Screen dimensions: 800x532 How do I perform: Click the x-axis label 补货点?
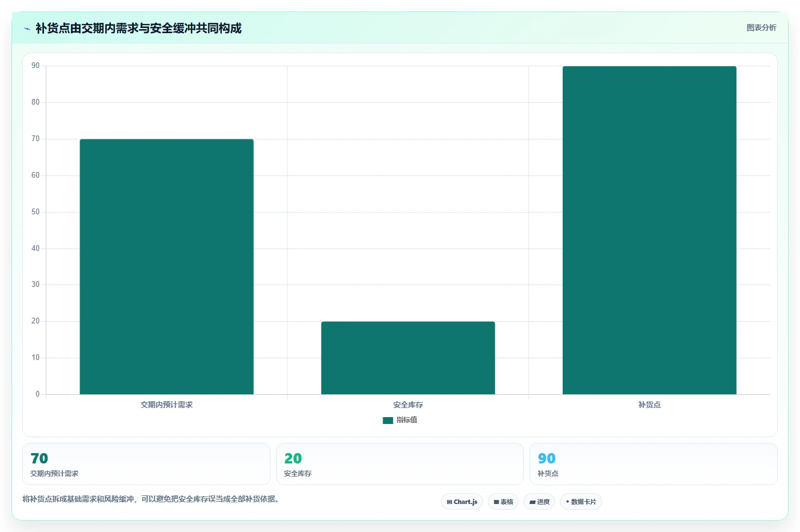tap(649, 405)
